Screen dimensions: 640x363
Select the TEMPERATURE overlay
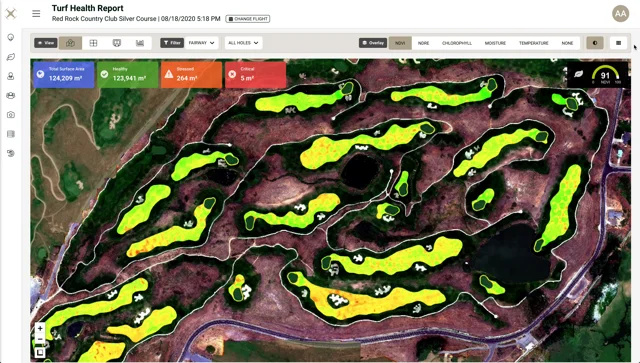point(533,43)
